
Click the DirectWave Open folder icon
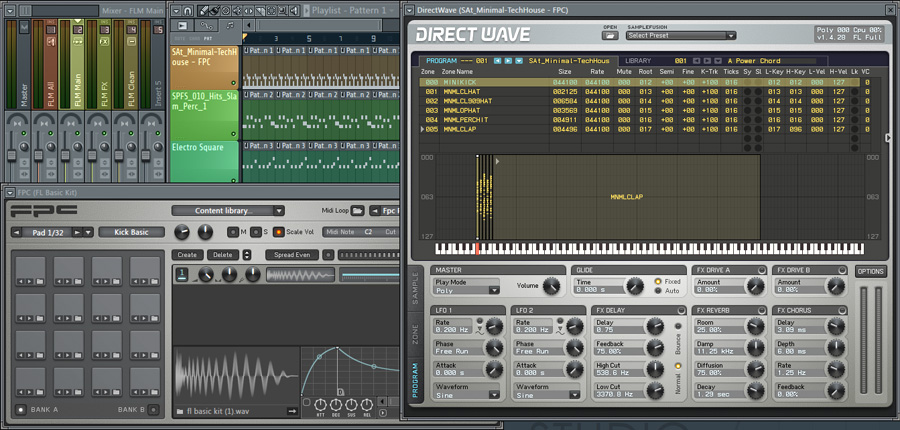click(610, 35)
